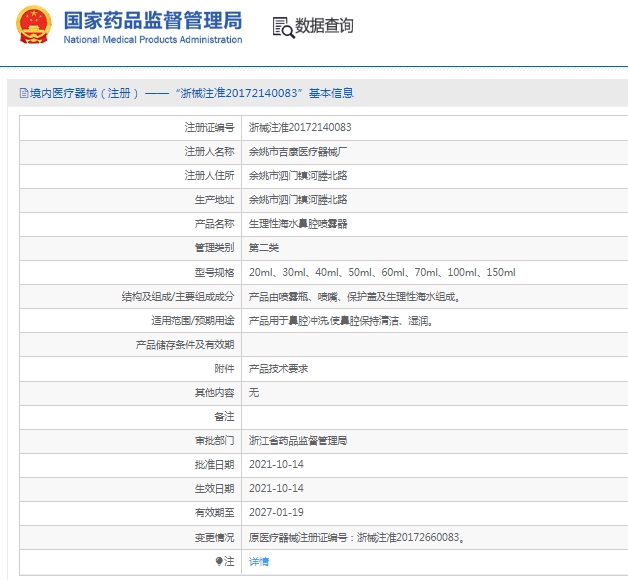Select the 20ml、30ml specifications value
The image size is (628, 580).
point(382,272)
